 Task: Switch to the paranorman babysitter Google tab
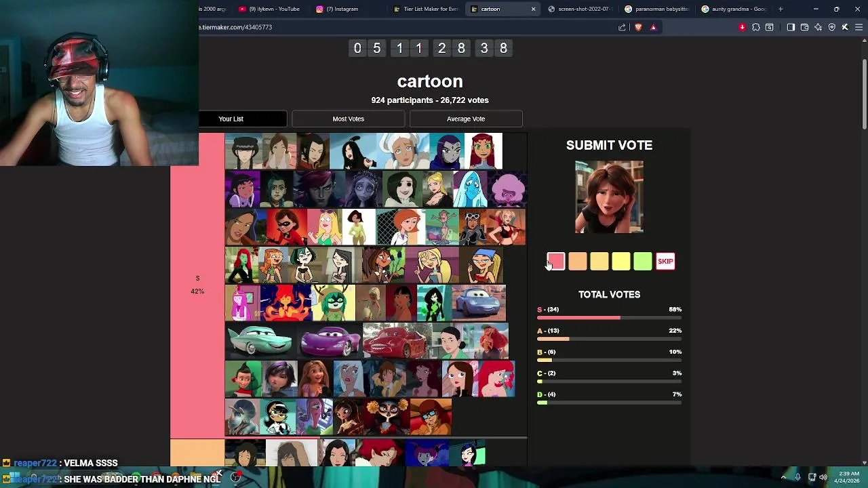(658, 9)
